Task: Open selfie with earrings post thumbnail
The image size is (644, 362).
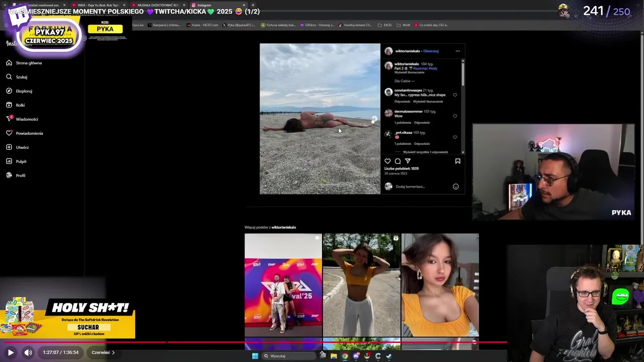Action: tap(440, 285)
